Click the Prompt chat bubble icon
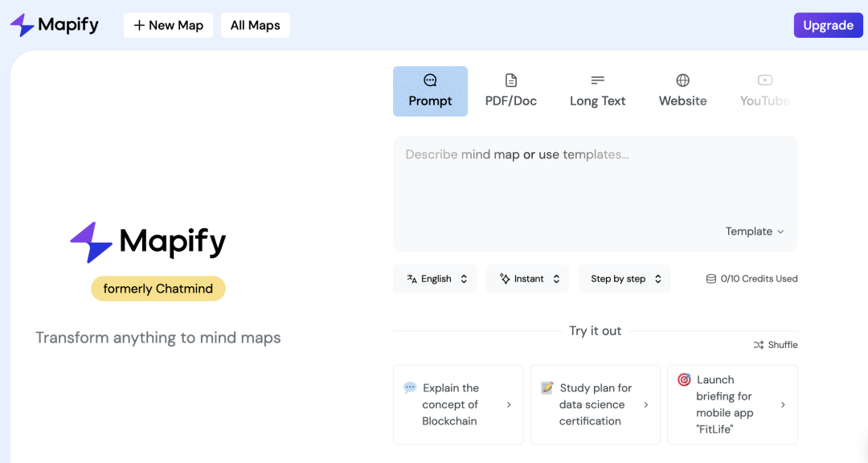 point(430,80)
